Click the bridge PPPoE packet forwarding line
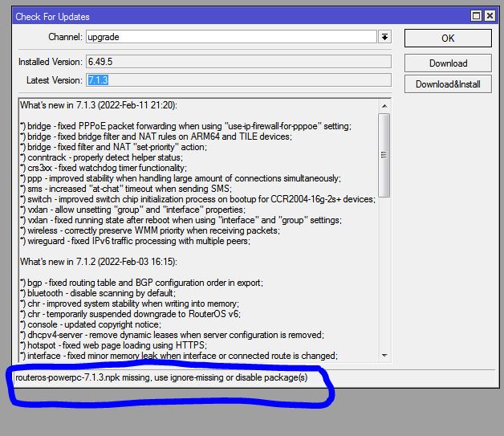 click(x=185, y=126)
